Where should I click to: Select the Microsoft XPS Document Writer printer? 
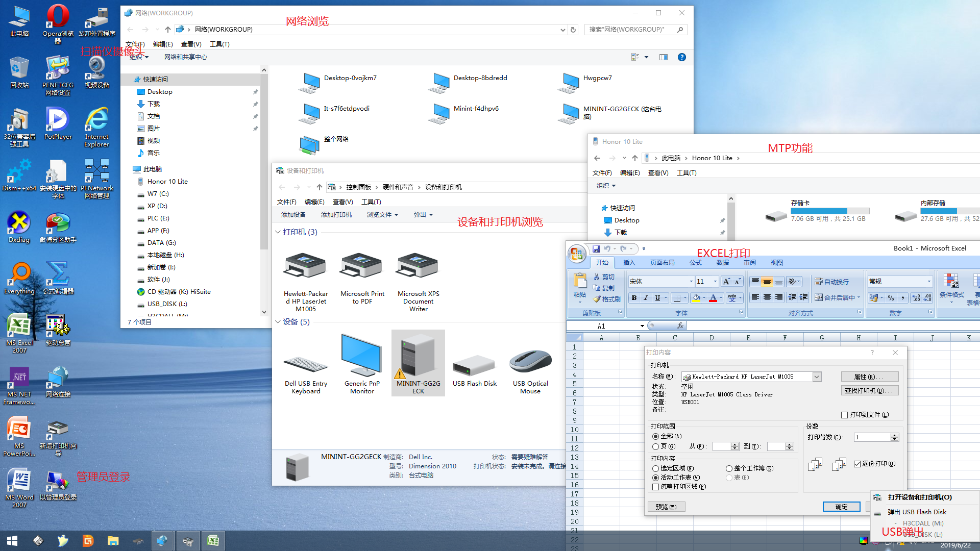click(x=418, y=281)
